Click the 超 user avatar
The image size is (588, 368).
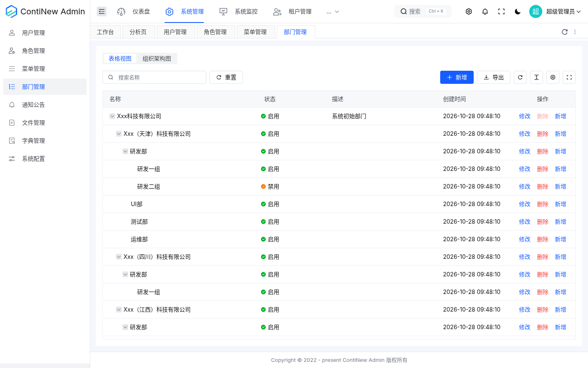point(536,11)
